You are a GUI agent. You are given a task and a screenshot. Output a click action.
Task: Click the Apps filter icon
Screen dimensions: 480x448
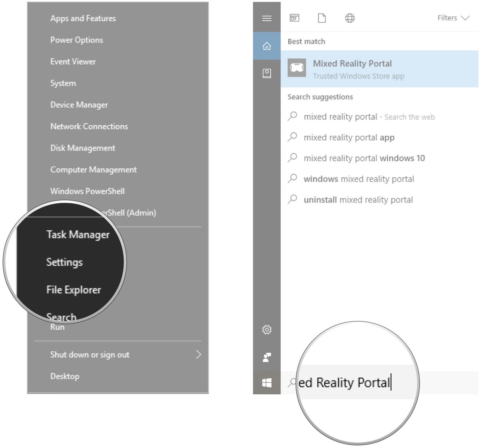point(294,18)
